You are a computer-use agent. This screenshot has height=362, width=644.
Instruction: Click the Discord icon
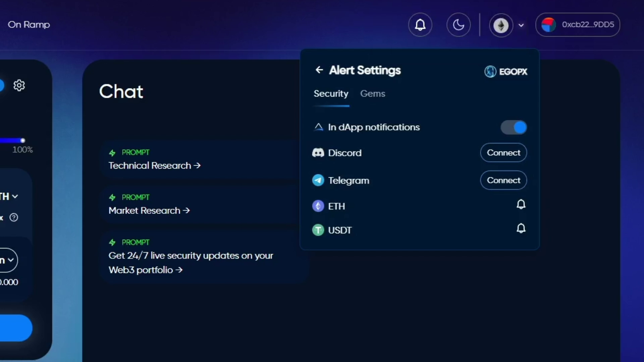click(x=318, y=153)
